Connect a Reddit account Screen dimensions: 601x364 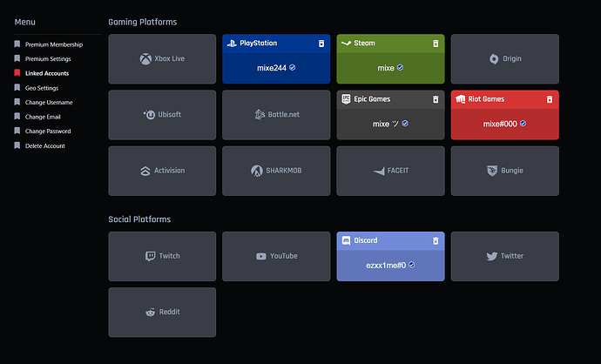point(162,313)
